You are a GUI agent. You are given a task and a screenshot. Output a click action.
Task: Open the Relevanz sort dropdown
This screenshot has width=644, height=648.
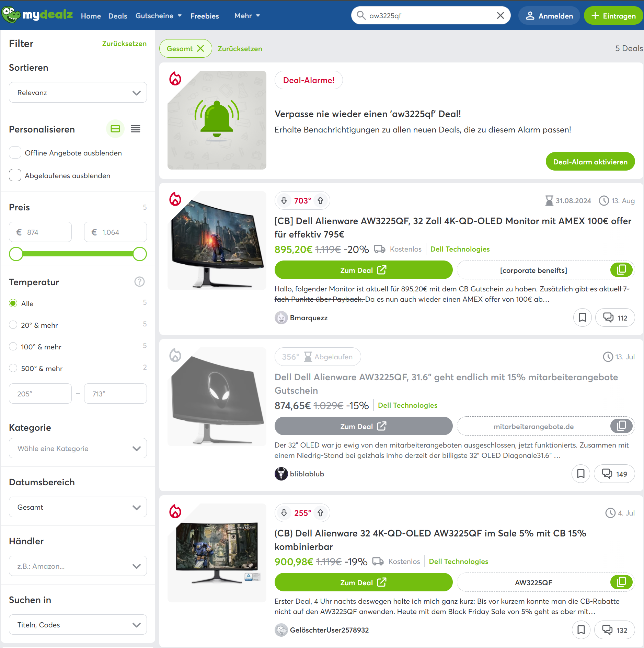[78, 92]
